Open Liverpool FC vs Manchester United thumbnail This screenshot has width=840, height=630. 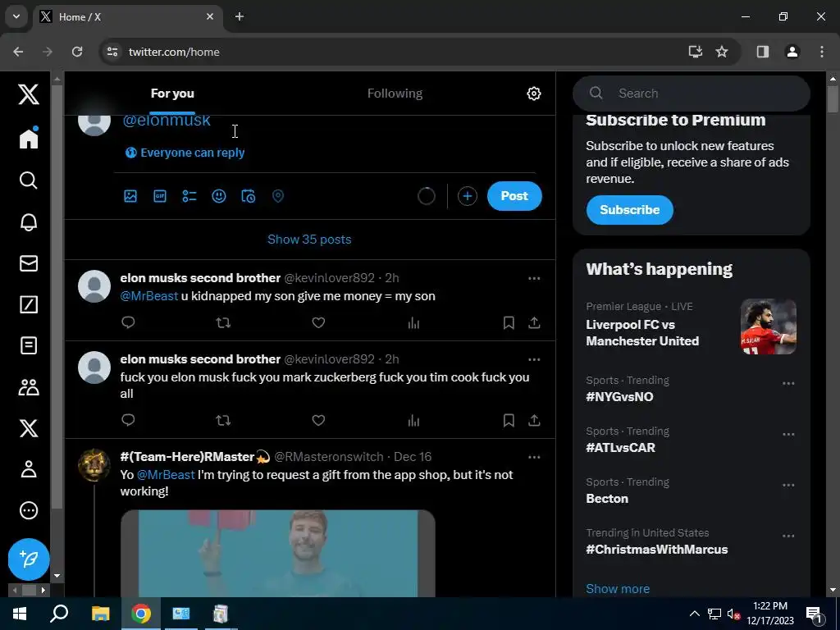pos(768,326)
